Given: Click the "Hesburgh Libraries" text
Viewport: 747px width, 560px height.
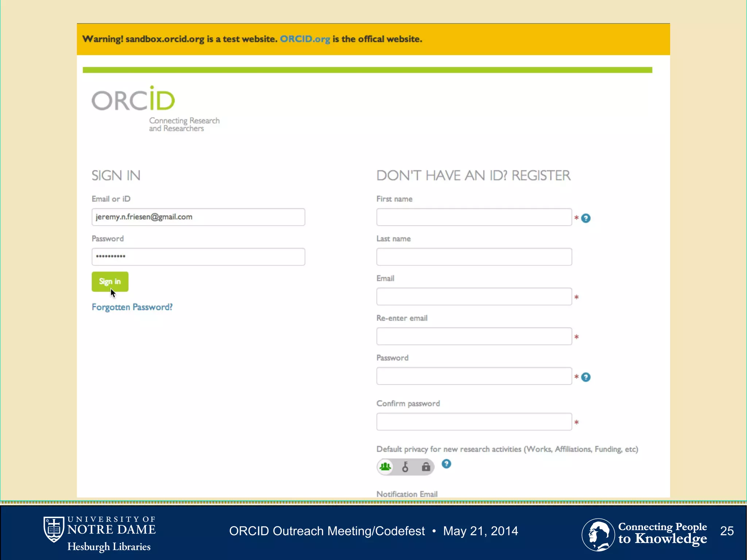Looking at the screenshot, I should pos(109,547).
